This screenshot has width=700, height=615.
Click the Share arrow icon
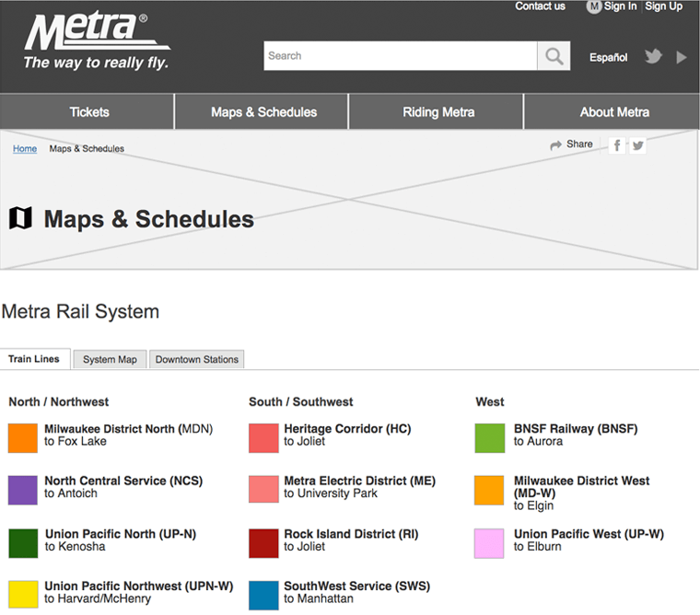(x=555, y=145)
